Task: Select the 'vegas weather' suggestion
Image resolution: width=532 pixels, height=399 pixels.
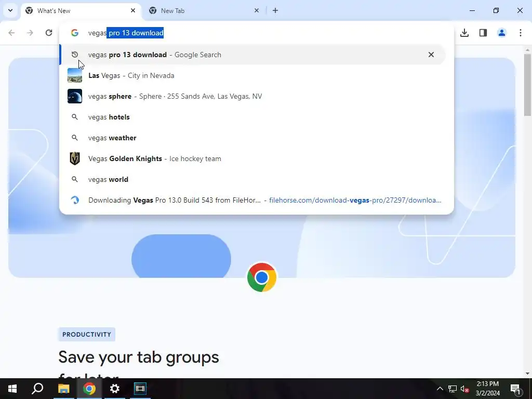Action: (x=253, y=138)
